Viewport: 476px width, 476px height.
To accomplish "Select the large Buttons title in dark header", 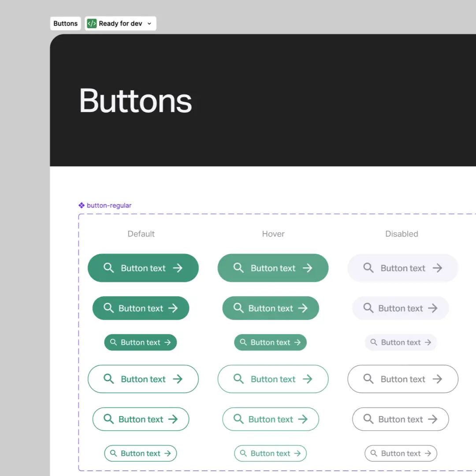I will click(135, 101).
